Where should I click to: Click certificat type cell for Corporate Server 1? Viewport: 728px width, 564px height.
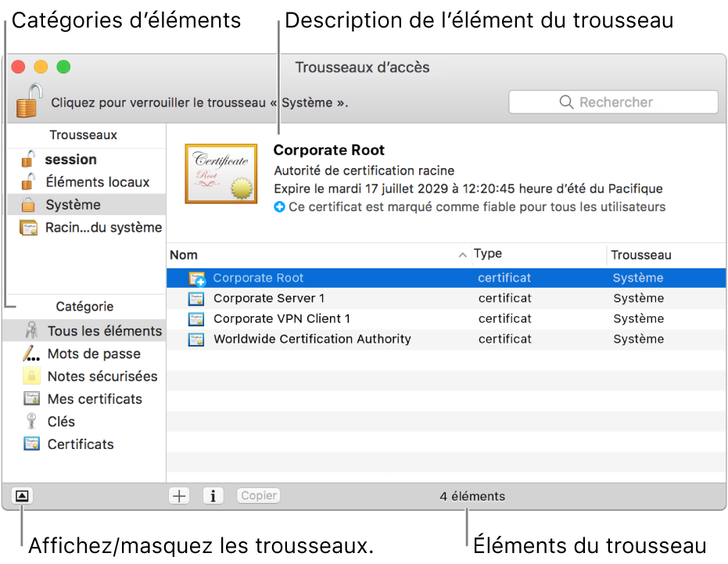tap(504, 298)
